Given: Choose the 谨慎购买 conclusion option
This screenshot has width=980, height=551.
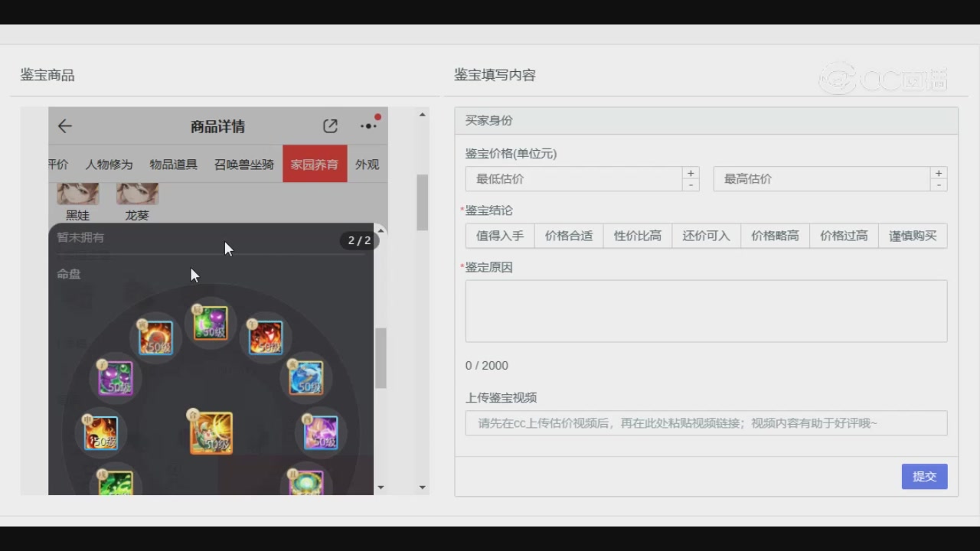Looking at the screenshot, I should (913, 236).
